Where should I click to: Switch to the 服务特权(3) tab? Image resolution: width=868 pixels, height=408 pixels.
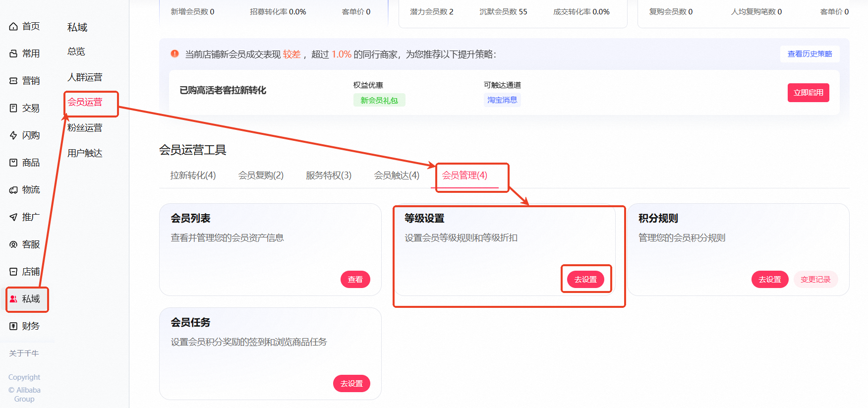click(x=329, y=175)
